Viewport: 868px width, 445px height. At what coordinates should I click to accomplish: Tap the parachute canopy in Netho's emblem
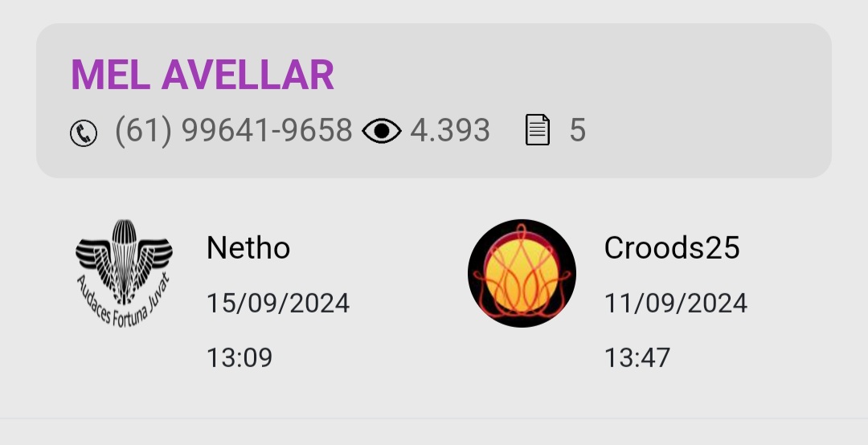point(124,231)
